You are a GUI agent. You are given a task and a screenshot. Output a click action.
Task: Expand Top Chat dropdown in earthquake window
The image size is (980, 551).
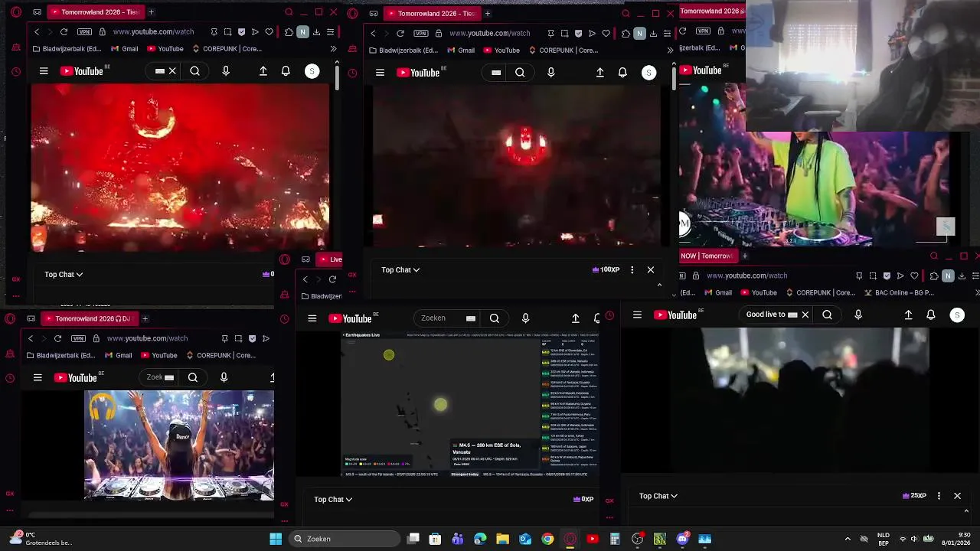pos(333,500)
